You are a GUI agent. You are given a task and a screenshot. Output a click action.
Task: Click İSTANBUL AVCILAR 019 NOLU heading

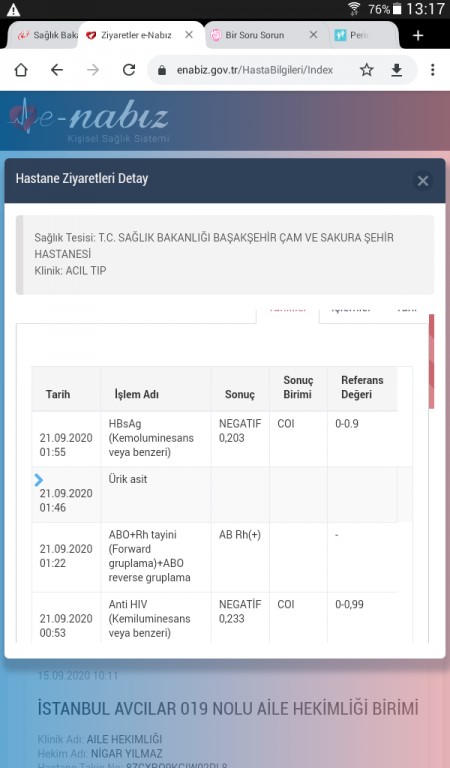[x=228, y=708]
